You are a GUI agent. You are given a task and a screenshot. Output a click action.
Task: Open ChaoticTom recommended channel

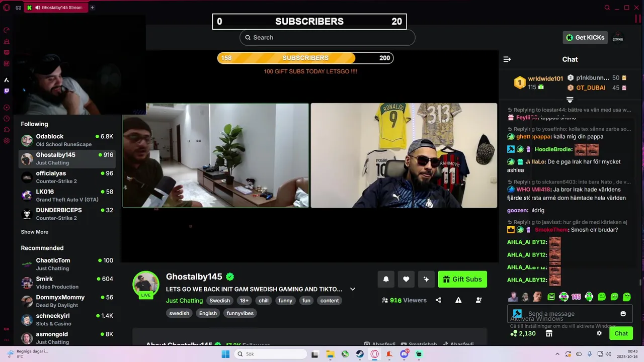click(67, 264)
